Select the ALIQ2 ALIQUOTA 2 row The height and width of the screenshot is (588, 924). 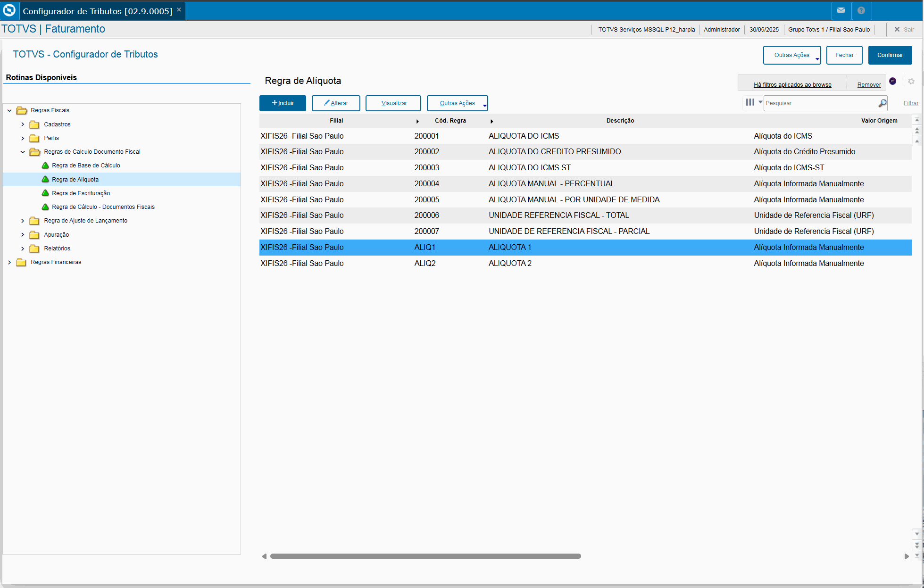(509, 264)
